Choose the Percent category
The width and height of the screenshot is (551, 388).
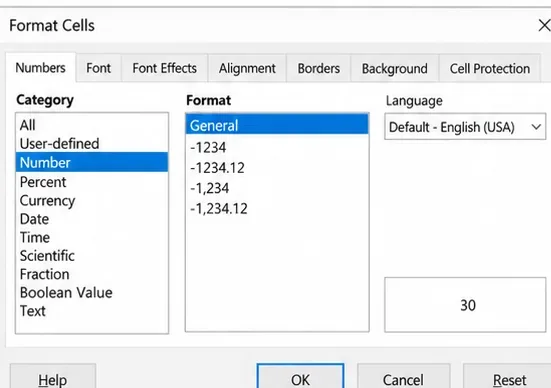(92, 182)
